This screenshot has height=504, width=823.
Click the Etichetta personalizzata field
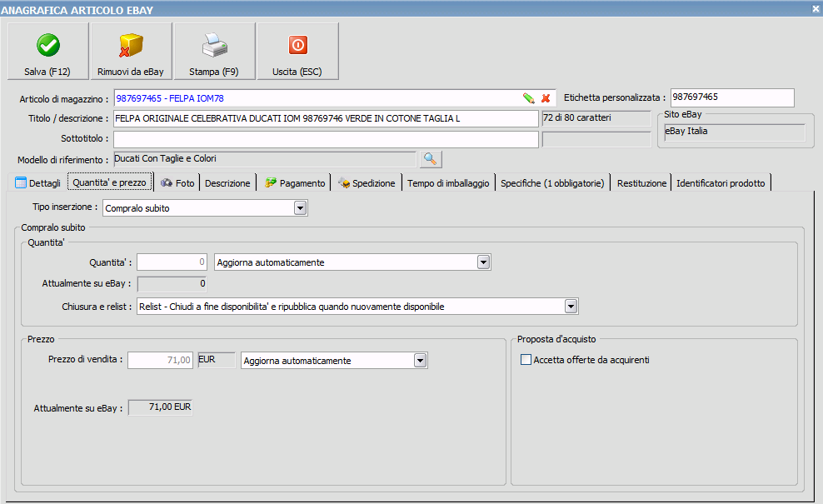pos(732,97)
